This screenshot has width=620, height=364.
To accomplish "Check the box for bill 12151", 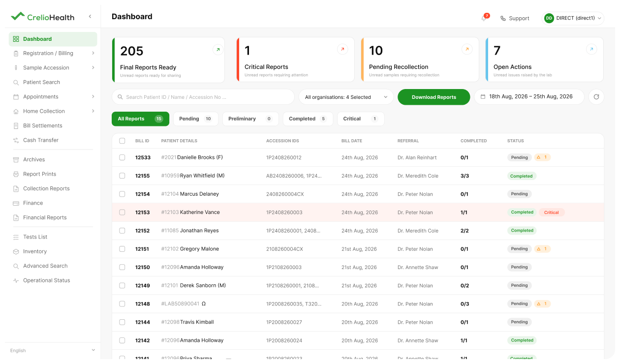I will coord(122,249).
